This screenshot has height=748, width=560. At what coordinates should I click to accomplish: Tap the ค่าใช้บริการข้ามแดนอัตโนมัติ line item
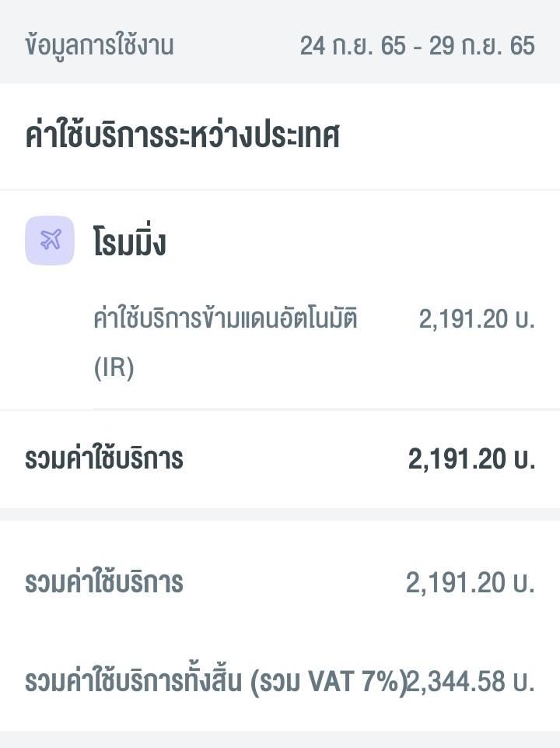tap(225, 318)
